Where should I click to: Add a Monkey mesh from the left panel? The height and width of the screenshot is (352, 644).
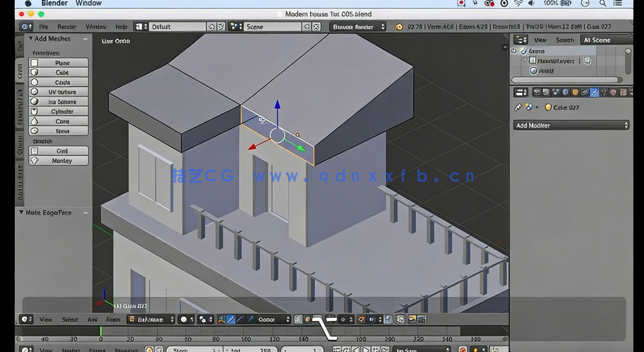(58, 160)
